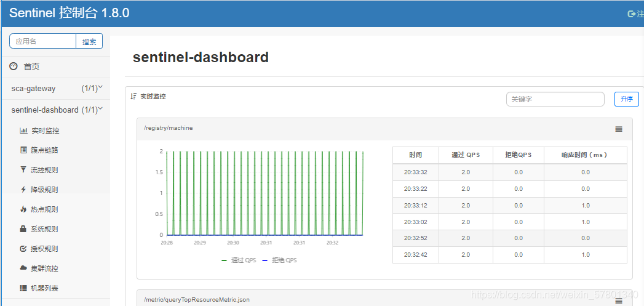644x306 pixels.
Task: Click the 20:28 axis label on chart
Action: (166, 243)
